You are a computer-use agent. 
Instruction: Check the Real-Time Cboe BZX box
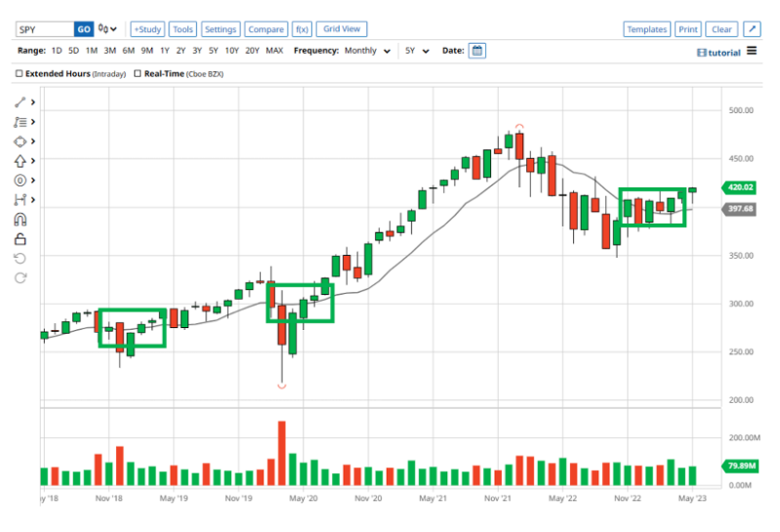click(138, 73)
